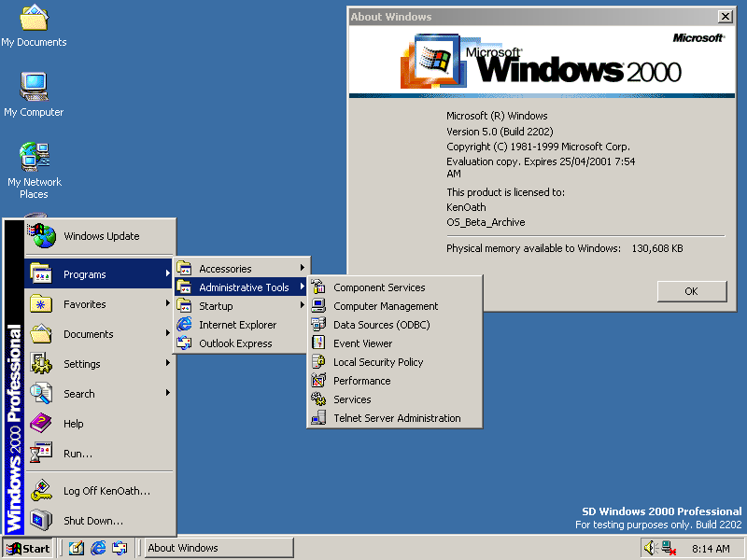Expand the Programs submenu arrow
Screen dimensions: 747x560
point(168,273)
